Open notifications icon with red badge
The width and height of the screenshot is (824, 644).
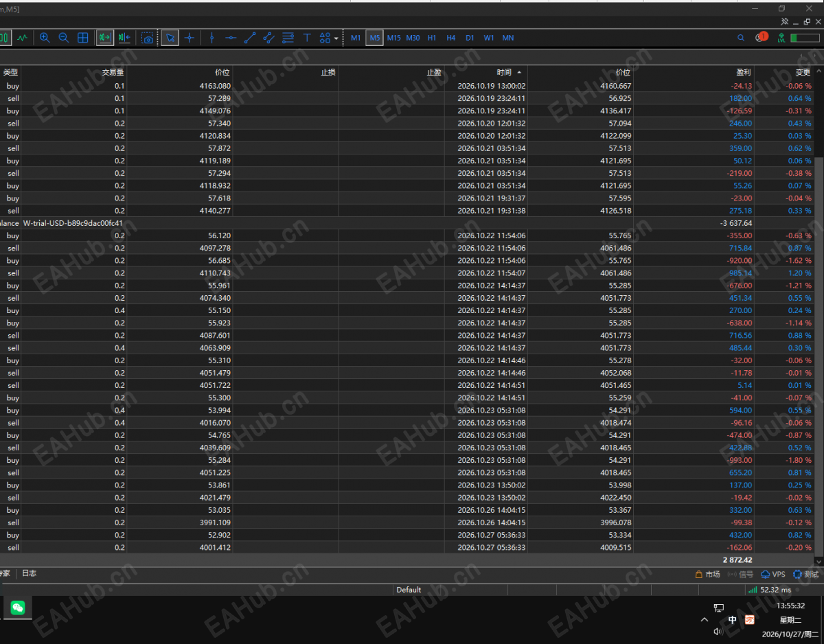click(x=761, y=37)
